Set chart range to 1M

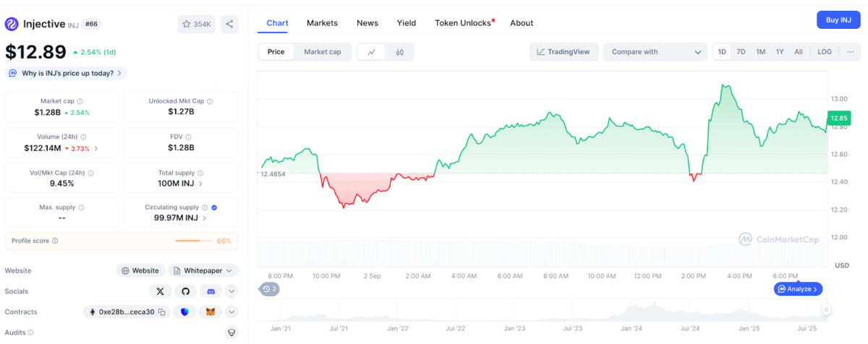[761, 52]
